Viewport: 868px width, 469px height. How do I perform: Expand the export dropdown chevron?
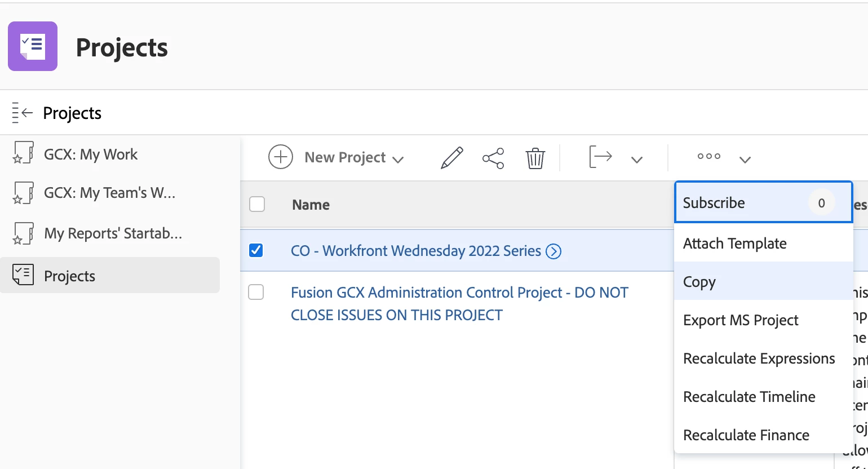pos(637,160)
